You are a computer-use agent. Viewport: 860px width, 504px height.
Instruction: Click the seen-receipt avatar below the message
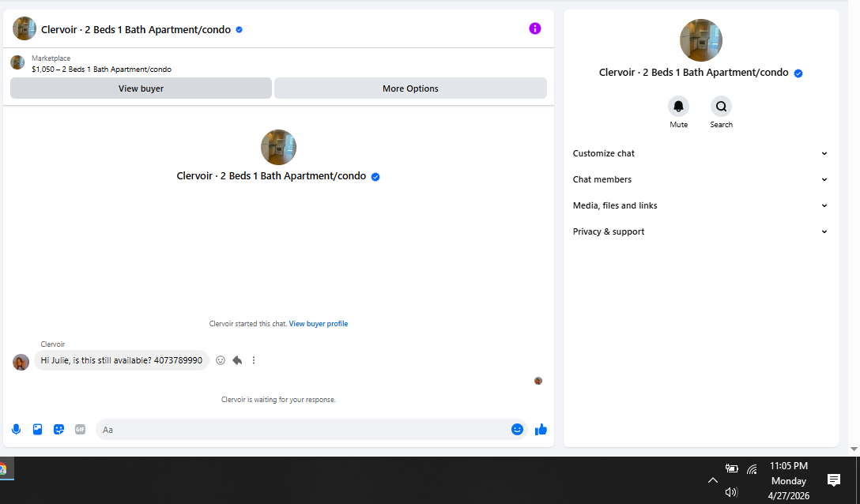538,381
